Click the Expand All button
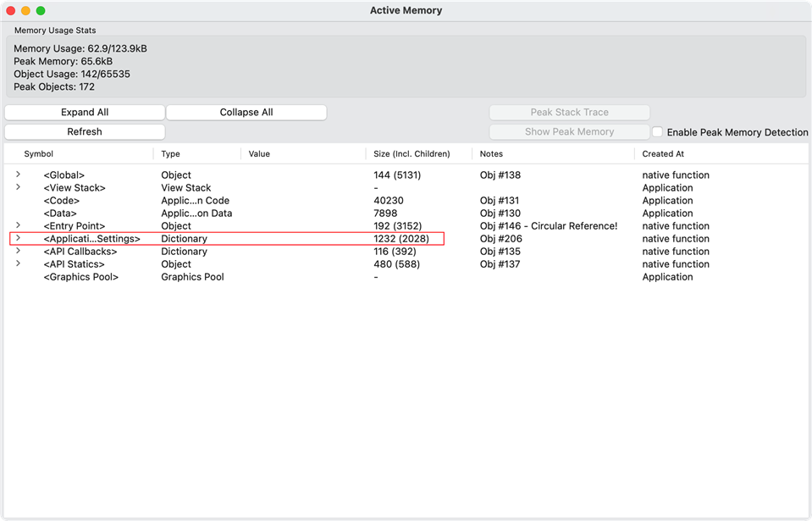 tap(85, 113)
